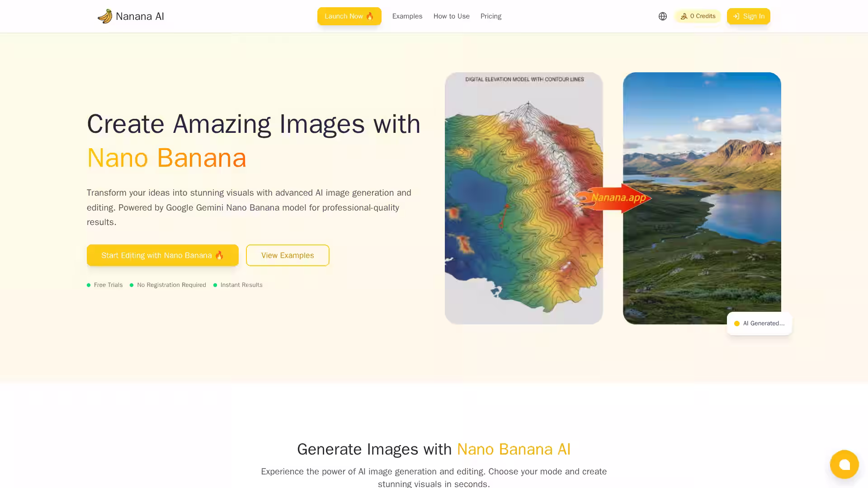Click the banana icon in the Credits badge
Screen dimensions: 868x488
pyautogui.click(x=684, y=16)
